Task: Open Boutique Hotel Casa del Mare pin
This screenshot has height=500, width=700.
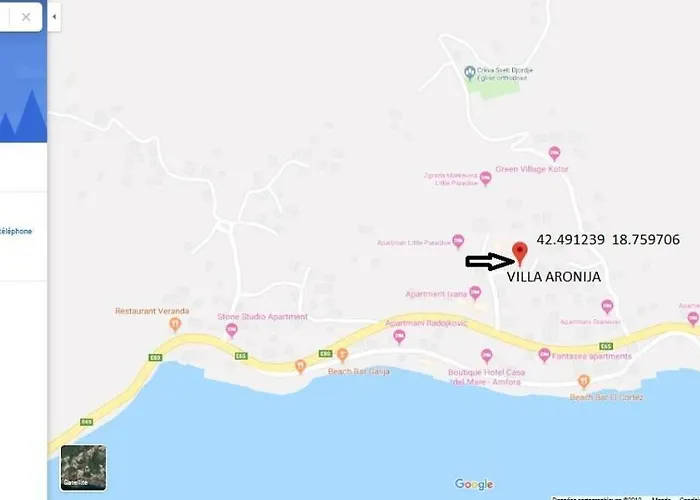Action: (x=487, y=356)
